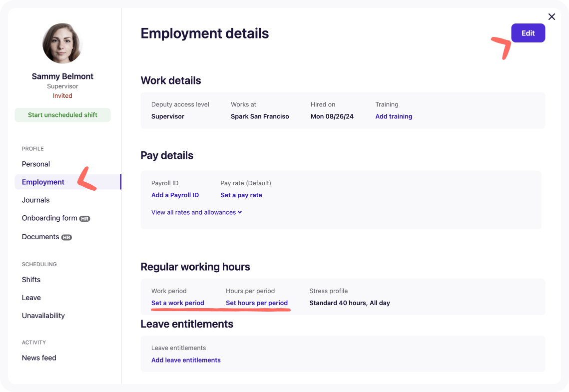Start an unscheduled shift
The width and height of the screenshot is (569, 392).
pos(62,115)
